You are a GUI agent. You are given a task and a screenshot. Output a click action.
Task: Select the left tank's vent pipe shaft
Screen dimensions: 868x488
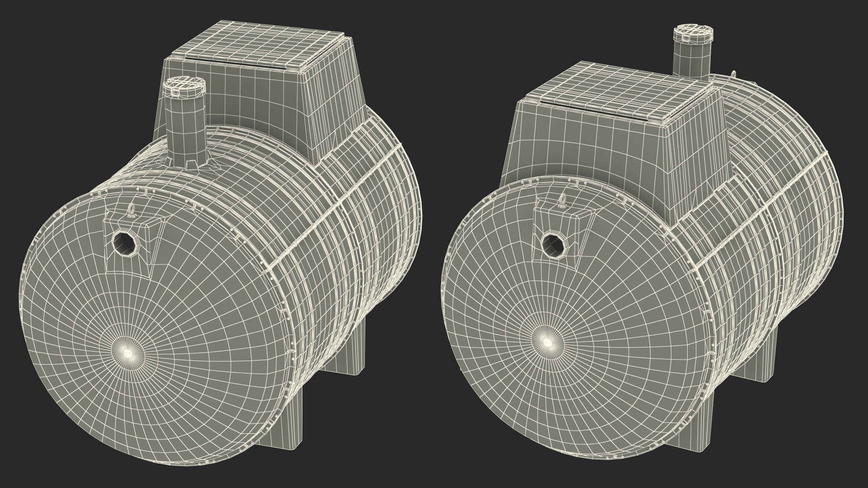pos(184,131)
